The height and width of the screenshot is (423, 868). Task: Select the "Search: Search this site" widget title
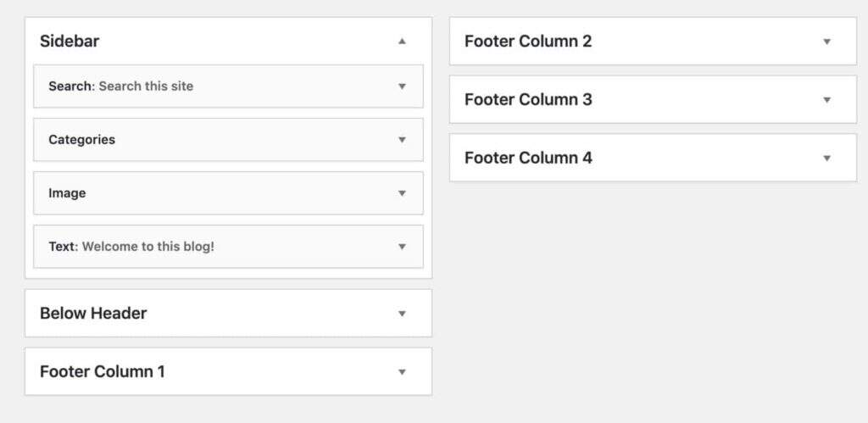coord(120,86)
